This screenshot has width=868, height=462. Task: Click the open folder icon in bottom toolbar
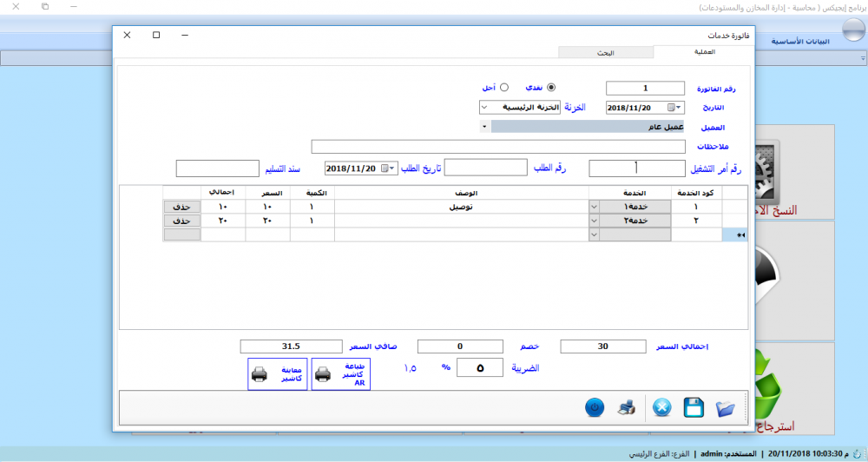(x=725, y=408)
